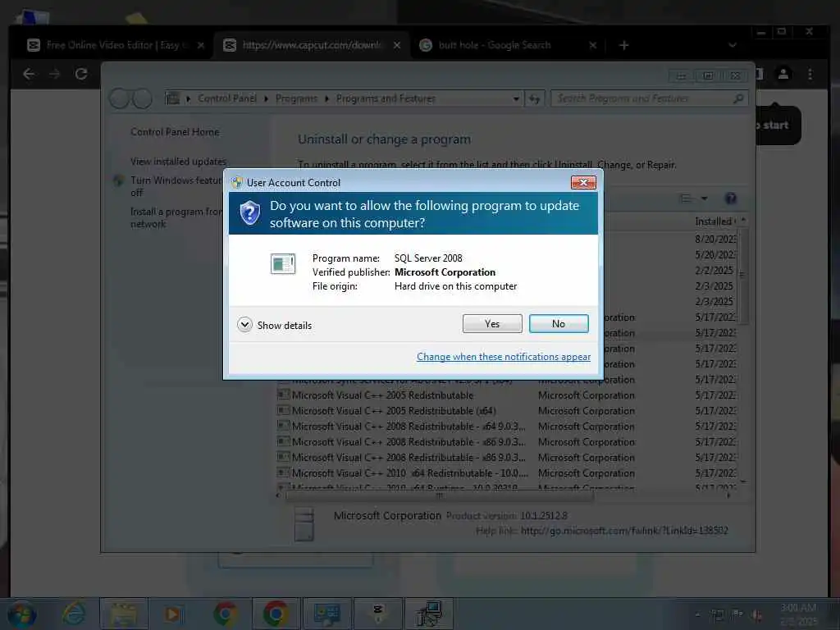Click No in the User Account Control dialog
The image size is (840, 630).
point(558,323)
